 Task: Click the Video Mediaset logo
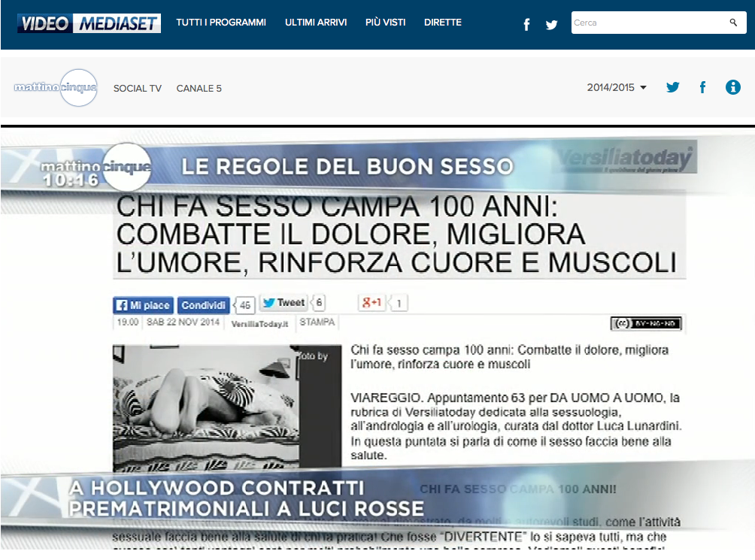[89, 23]
